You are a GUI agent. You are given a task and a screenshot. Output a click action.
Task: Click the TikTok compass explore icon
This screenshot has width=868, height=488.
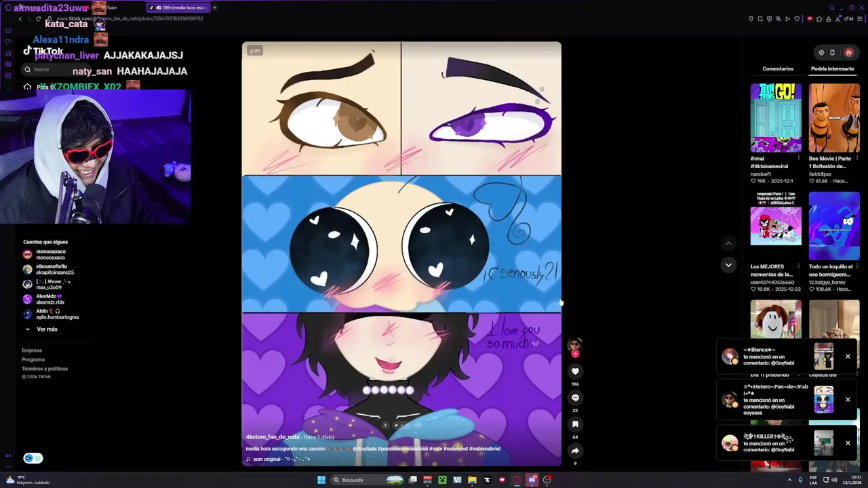tap(821, 52)
